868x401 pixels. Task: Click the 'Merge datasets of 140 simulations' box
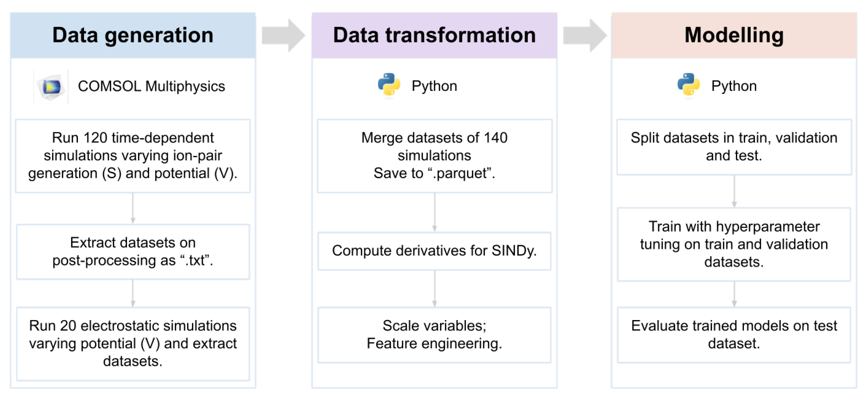434,155
